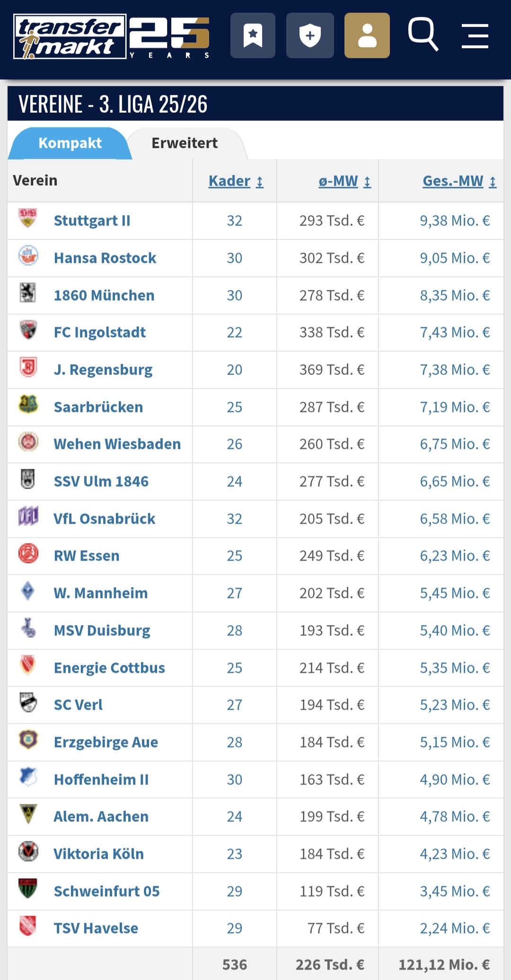Open the Energie Cottbus club link

coord(109,668)
